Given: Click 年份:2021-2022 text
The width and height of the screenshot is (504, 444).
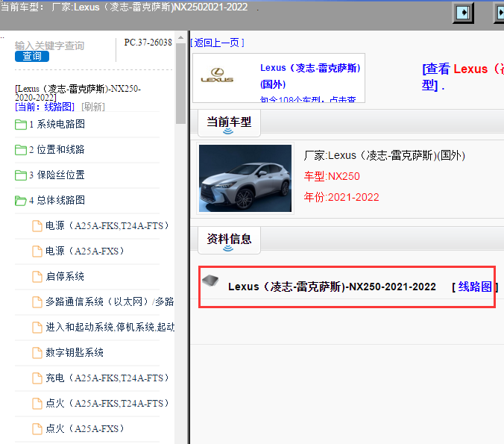Looking at the screenshot, I should (341, 197).
